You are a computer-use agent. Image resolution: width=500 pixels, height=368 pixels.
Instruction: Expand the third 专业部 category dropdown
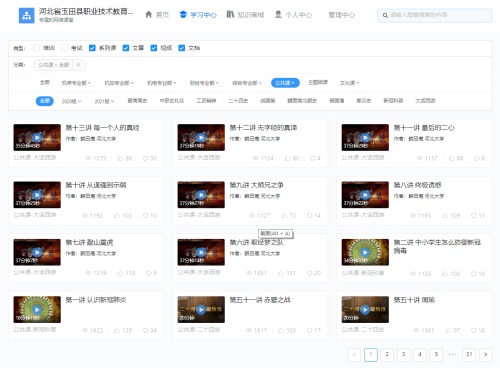pos(162,83)
